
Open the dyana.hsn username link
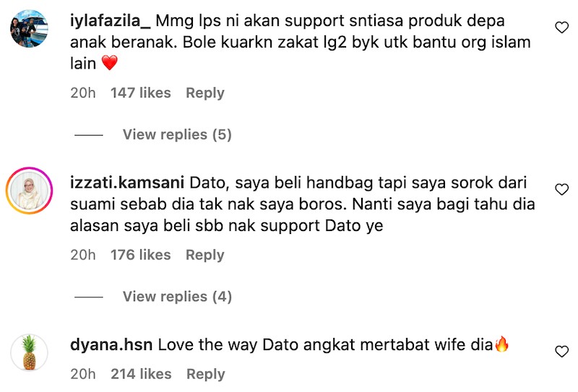tap(111, 345)
